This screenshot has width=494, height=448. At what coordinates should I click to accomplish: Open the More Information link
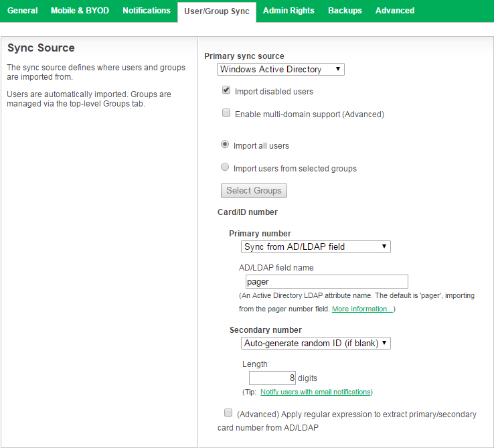(x=362, y=309)
